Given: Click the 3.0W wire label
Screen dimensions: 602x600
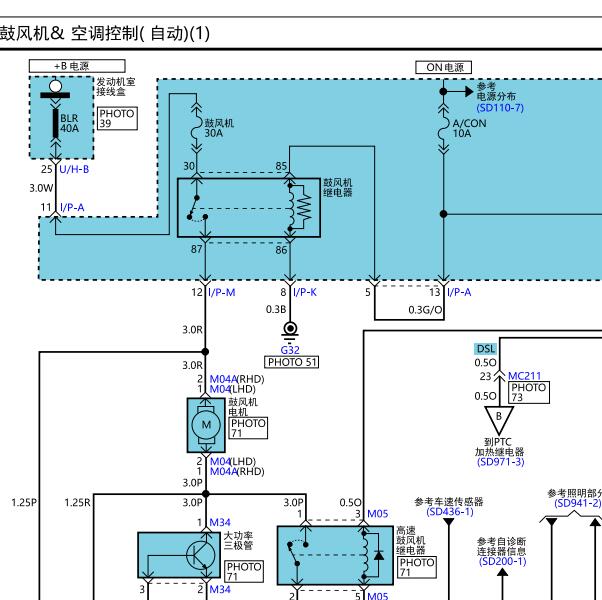Looking at the screenshot, I should point(41,188).
